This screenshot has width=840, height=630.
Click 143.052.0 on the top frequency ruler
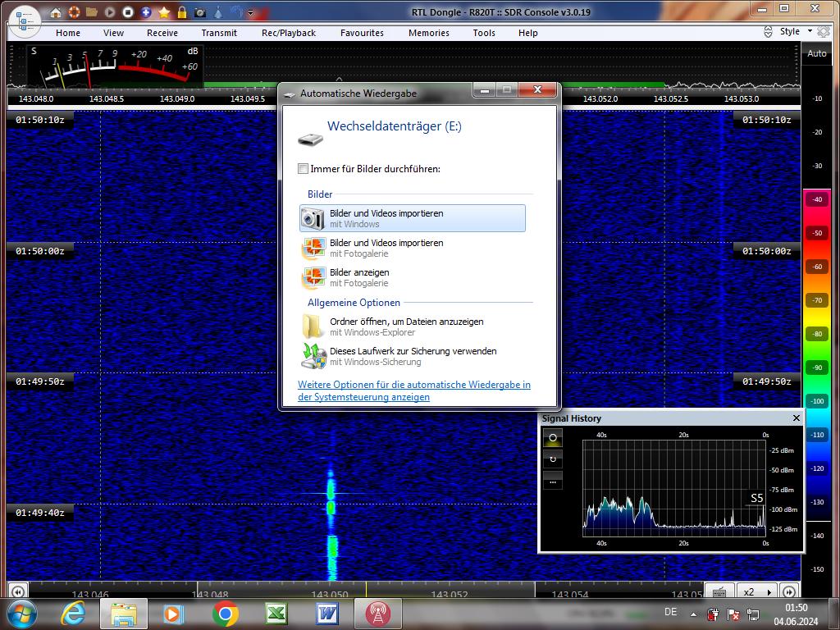tap(600, 98)
